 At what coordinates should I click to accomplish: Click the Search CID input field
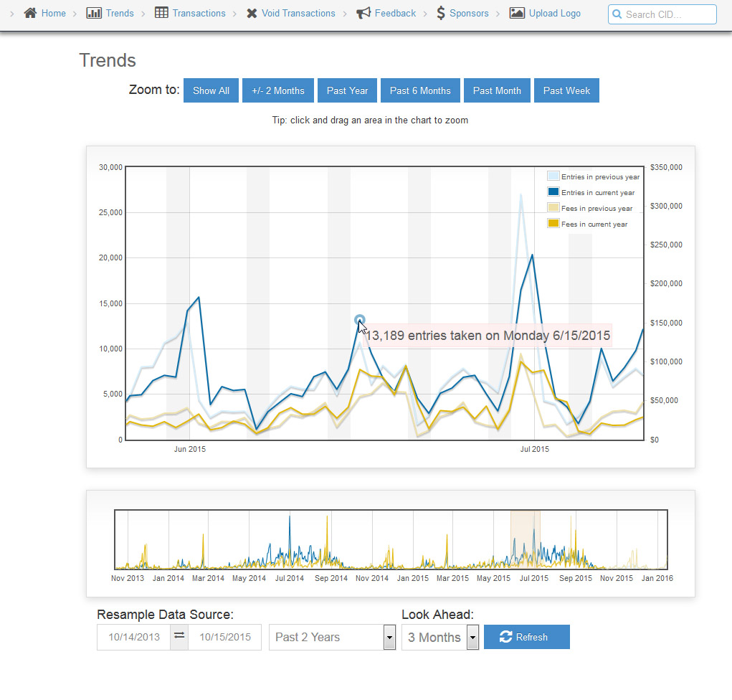(x=667, y=14)
